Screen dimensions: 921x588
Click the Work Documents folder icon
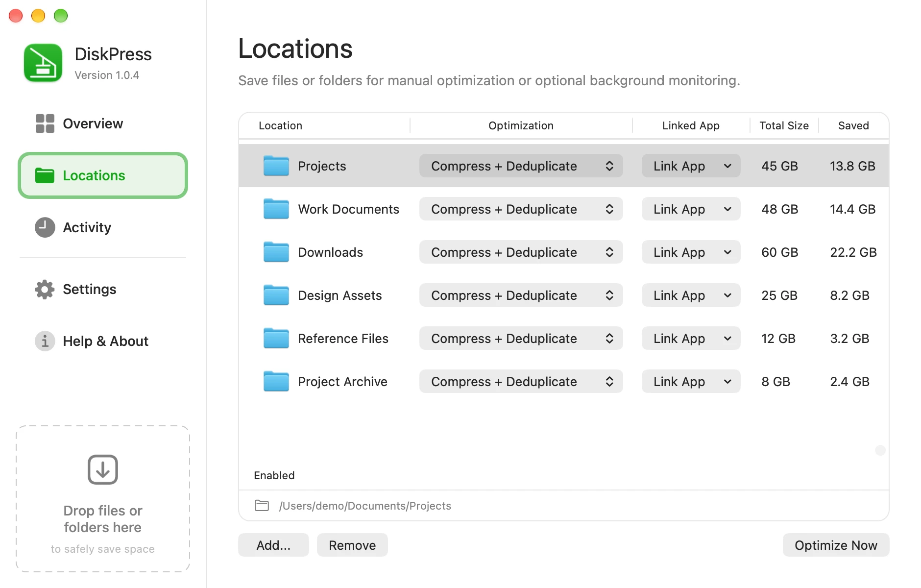point(276,209)
